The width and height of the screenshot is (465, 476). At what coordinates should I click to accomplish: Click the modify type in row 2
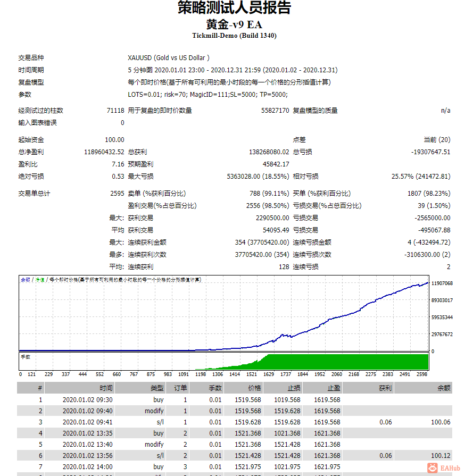tap(154, 411)
